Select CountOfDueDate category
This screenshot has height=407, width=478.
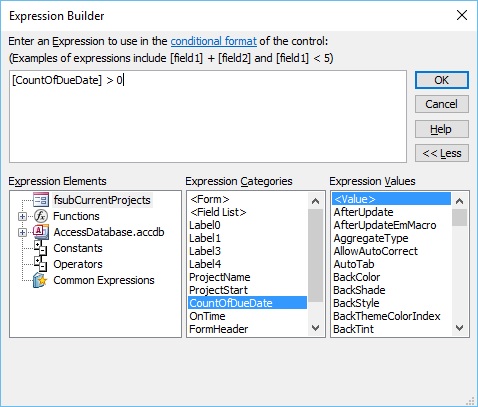[x=247, y=303]
